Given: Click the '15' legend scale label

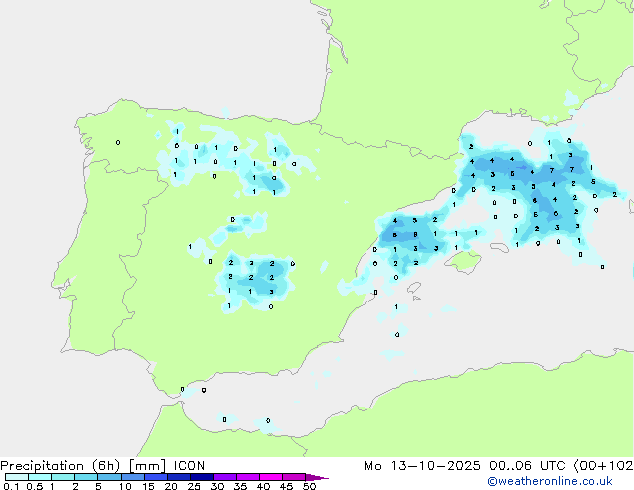Looking at the screenshot, I should tap(148, 486).
